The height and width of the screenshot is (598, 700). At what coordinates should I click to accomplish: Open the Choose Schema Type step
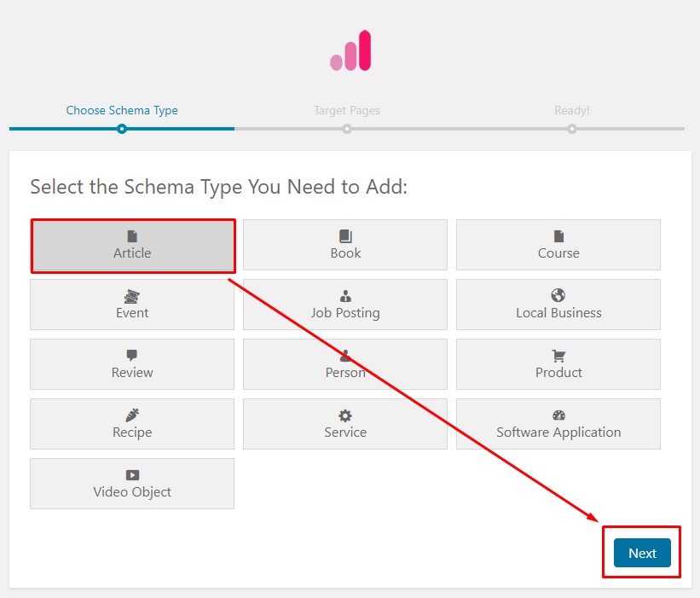coord(121,110)
